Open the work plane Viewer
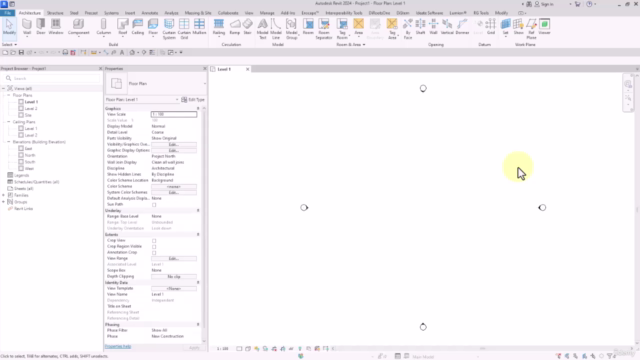The width and height of the screenshot is (640, 360). [x=544, y=27]
